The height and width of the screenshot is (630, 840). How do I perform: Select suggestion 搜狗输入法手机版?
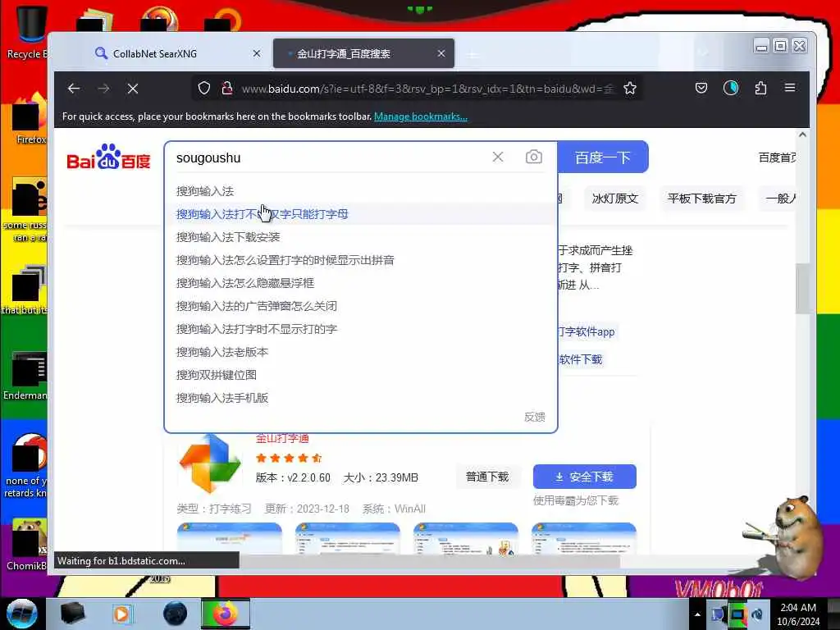coord(360,398)
